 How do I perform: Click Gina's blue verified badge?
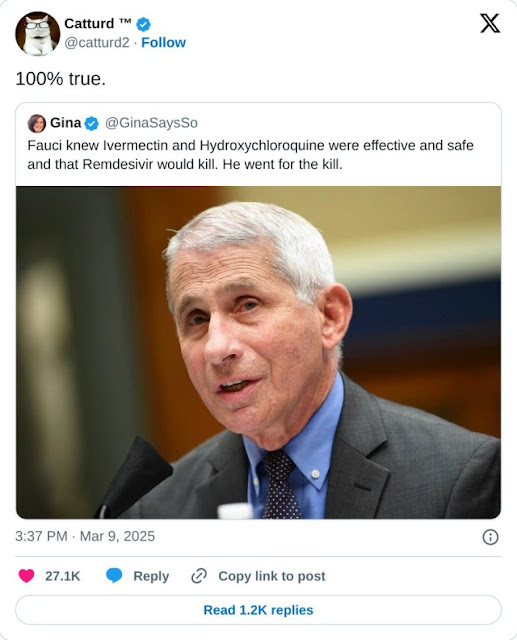click(91, 123)
